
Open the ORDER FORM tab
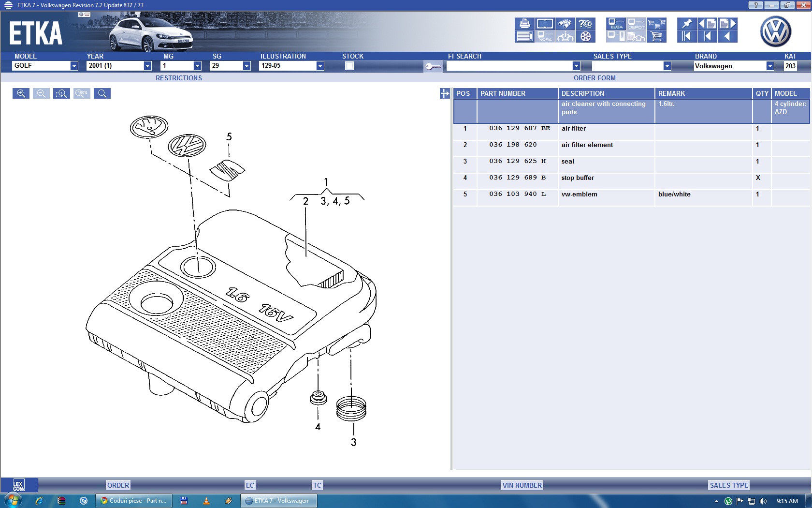tap(594, 78)
